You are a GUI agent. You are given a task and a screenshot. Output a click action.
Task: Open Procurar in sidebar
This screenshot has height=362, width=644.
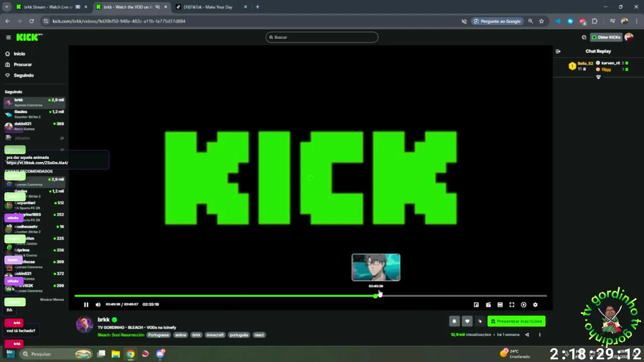click(x=19, y=64)
